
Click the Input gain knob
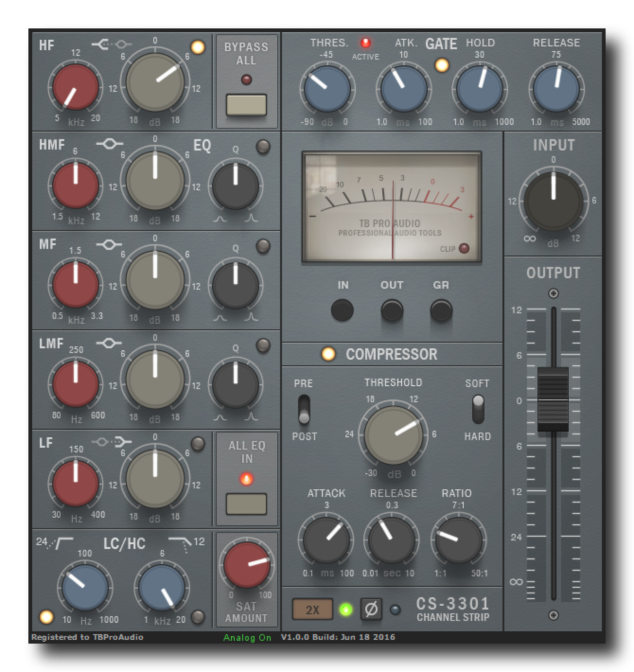(553, 201)
